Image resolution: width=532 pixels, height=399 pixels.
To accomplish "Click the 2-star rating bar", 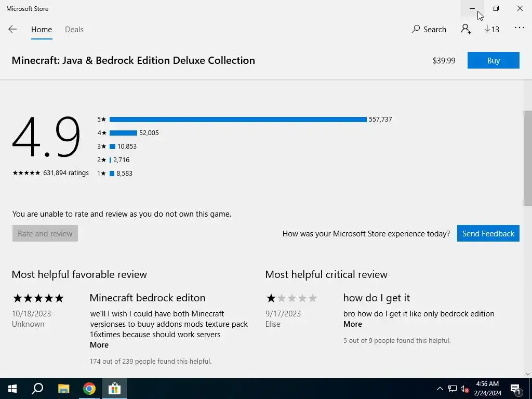I will tap(110, 160).
